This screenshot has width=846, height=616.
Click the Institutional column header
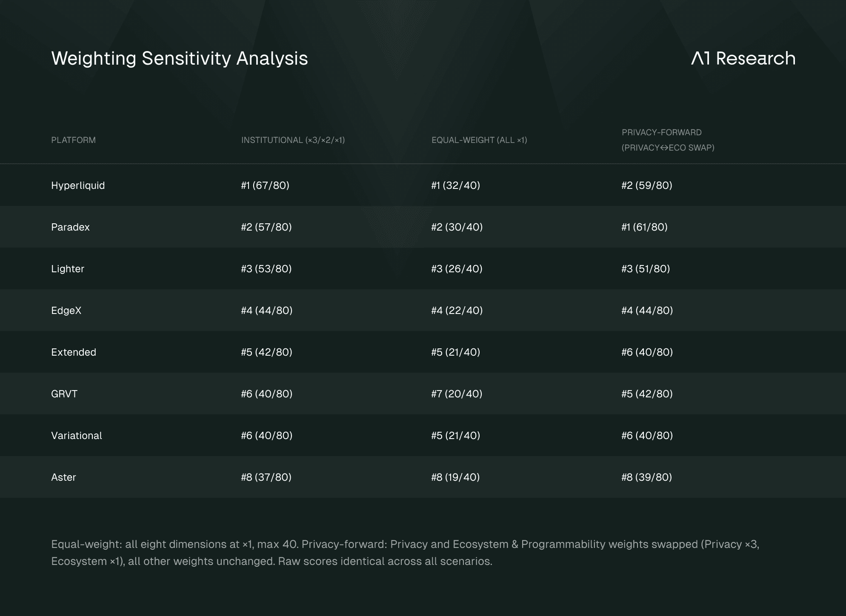pos(293,140)
